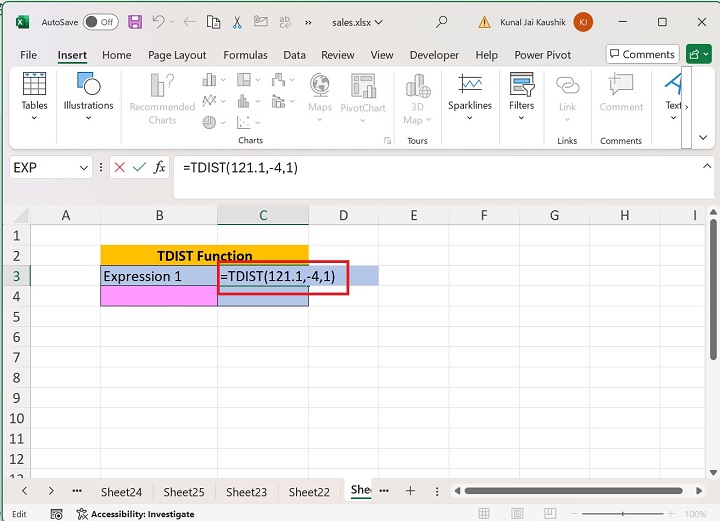
Task: Switch to the Review tab
Action: click(338, 55)
